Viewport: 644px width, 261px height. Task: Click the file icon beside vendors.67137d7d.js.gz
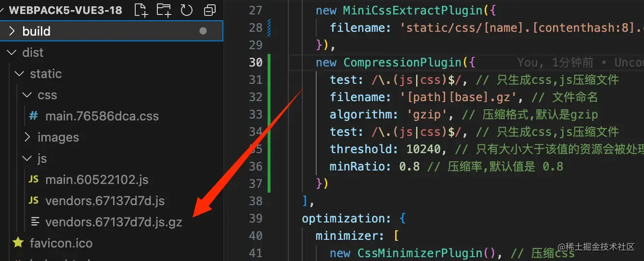pos(35,222)
